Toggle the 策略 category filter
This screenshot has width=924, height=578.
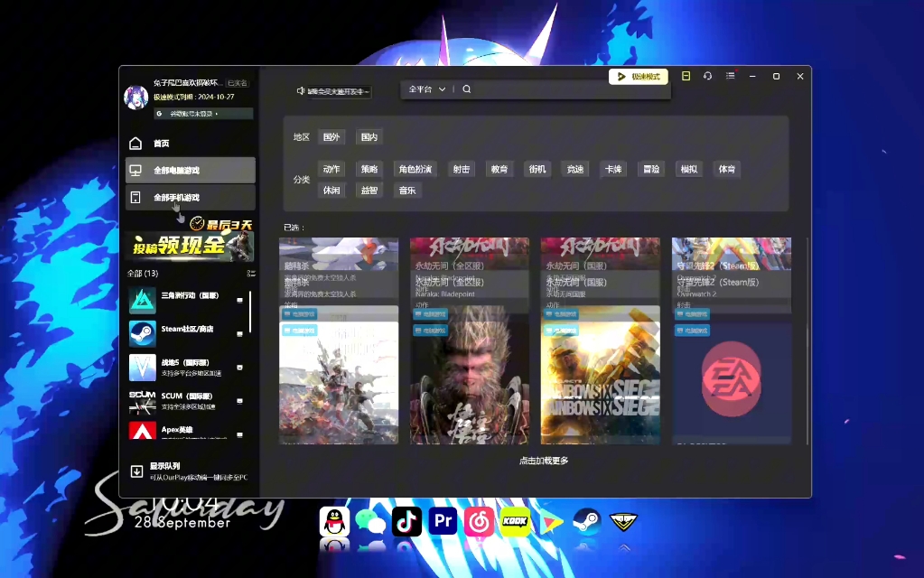(369, 169)
